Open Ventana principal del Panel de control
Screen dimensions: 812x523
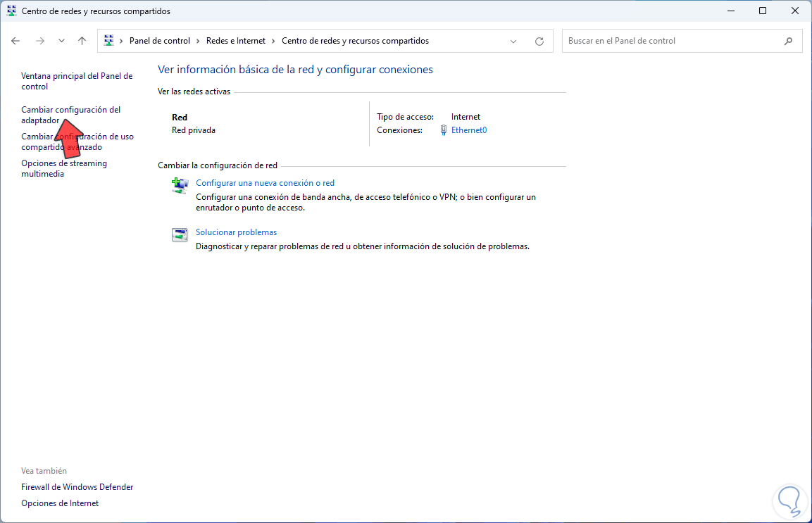[77, 81]
